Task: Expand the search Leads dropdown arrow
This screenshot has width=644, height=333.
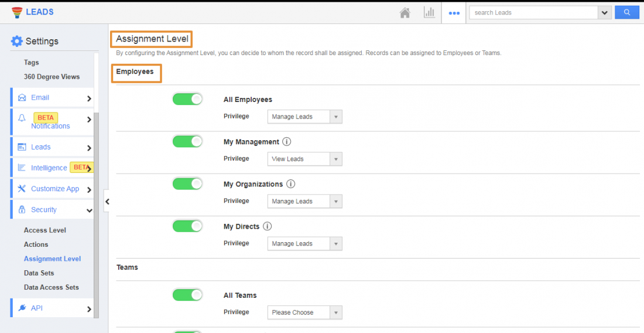Action: [x=604, y=12]
